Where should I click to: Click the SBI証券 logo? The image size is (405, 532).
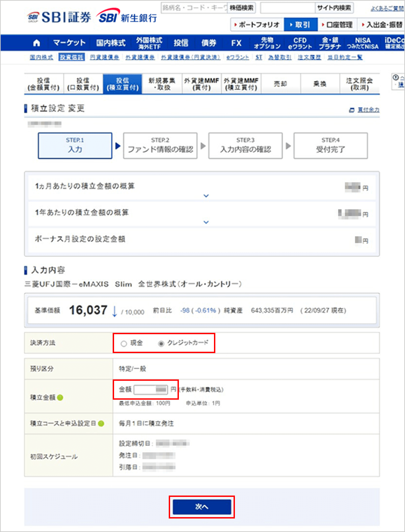tap(59, 18)
